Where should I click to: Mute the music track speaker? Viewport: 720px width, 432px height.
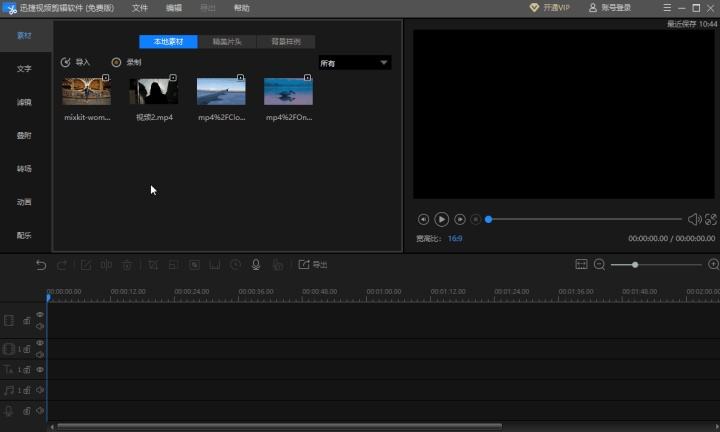tap(40, 390)
